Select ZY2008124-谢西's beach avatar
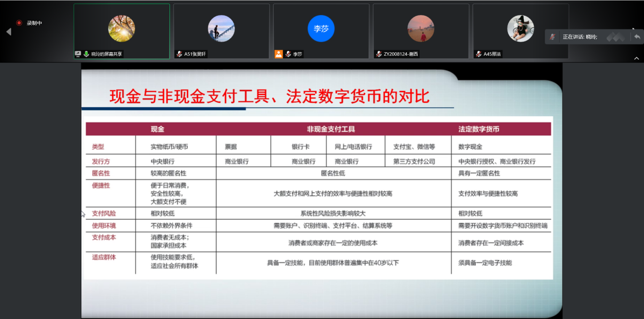The image size is (644, 319). 420,28
